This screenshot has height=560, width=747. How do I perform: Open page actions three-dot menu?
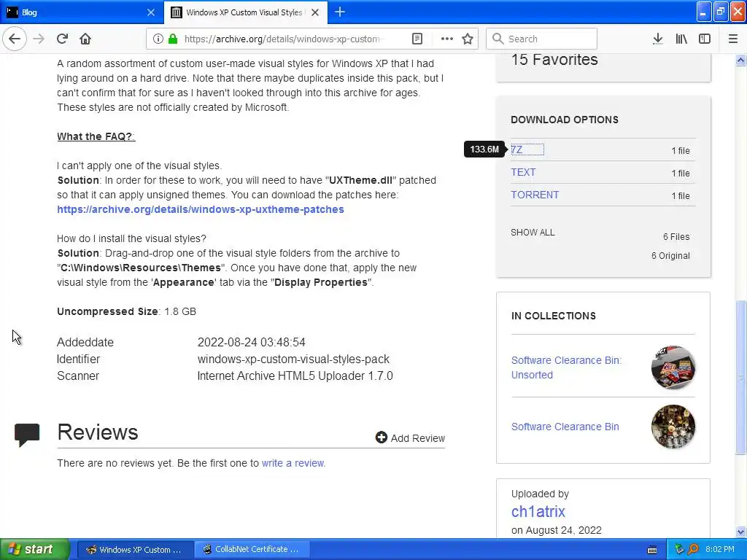tap(447, 39)
